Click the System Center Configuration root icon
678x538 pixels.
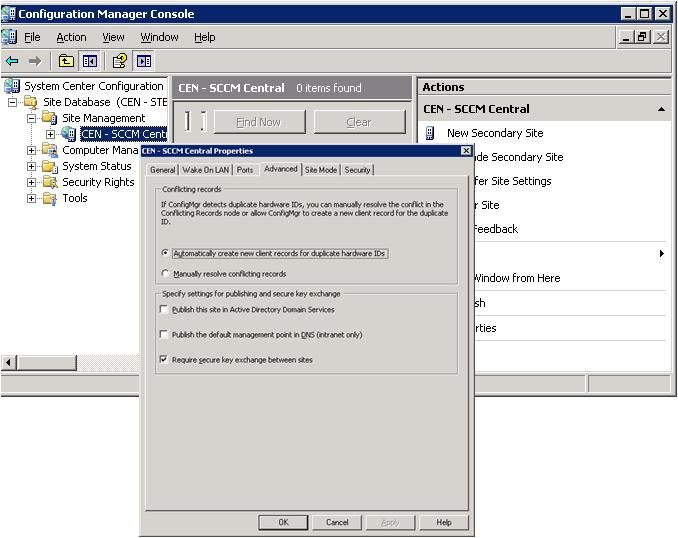click(12, 86)
